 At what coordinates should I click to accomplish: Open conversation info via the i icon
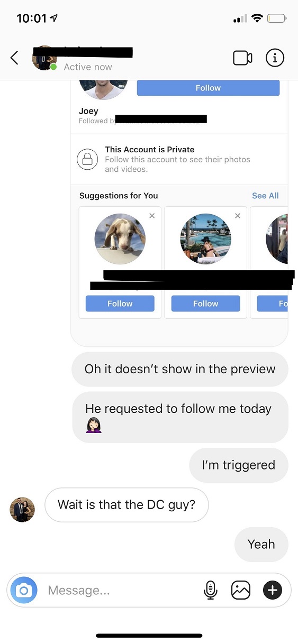pyautogui.click(x=275, y=58)
